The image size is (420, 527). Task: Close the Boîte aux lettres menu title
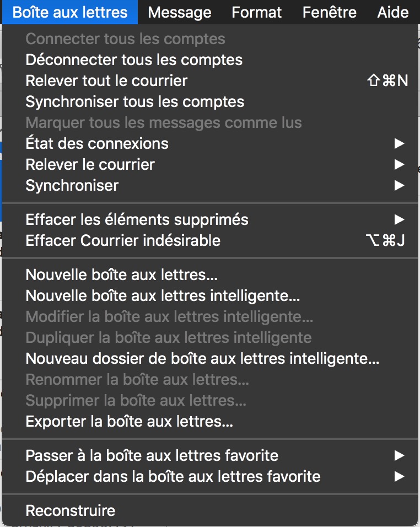tap(70, 12)
